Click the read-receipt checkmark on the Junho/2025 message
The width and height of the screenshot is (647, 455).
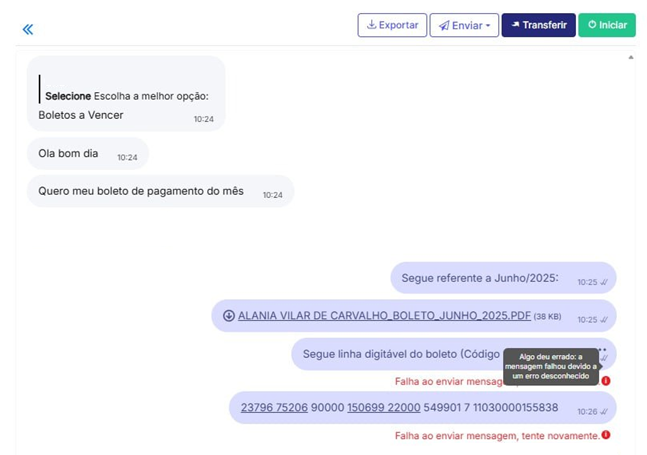click(x=604, y=283)
